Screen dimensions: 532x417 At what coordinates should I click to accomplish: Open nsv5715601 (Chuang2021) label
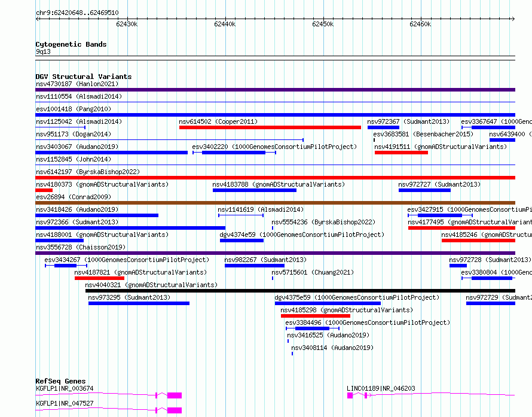pos(313,272)
